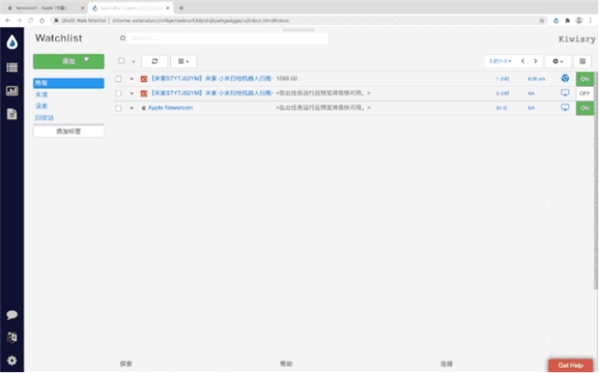Expand the caret of Apple Newsroom row
The height and width of the screenshot is (373, 600).
click(131, 108)
